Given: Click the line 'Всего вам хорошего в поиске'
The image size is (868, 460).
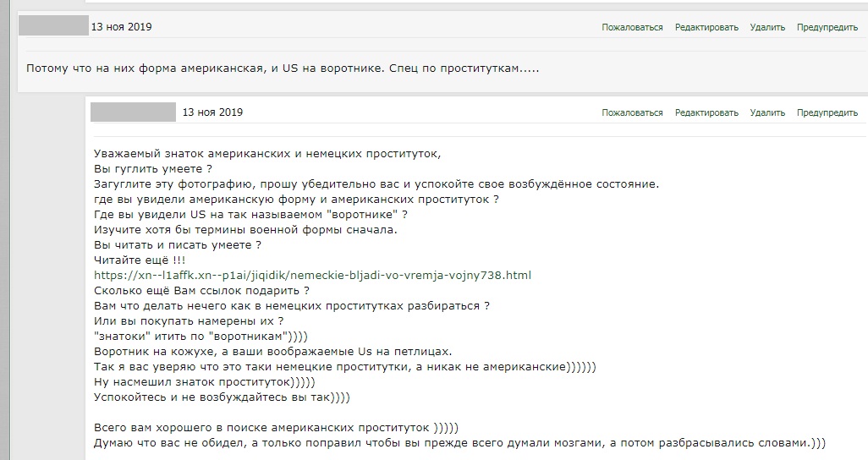Looking at the screenshot, I should click(x=277, y=427).
